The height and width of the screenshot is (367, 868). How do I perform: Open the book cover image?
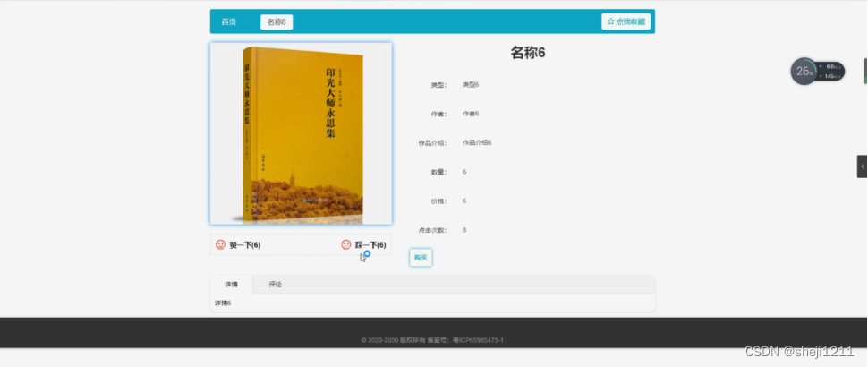[x=302, y=133]
